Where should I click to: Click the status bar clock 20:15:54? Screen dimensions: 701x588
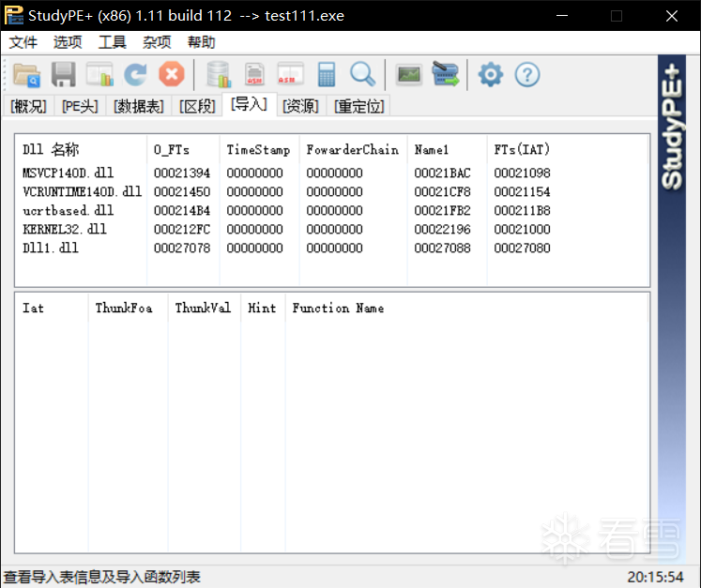pyautogui.click(x=655, y=577)
